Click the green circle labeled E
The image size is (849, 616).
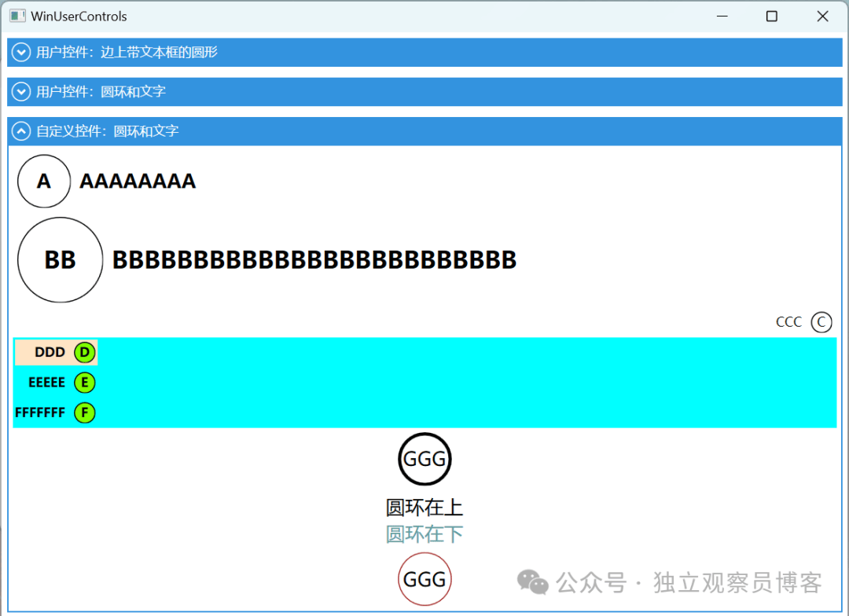[84, 383]
